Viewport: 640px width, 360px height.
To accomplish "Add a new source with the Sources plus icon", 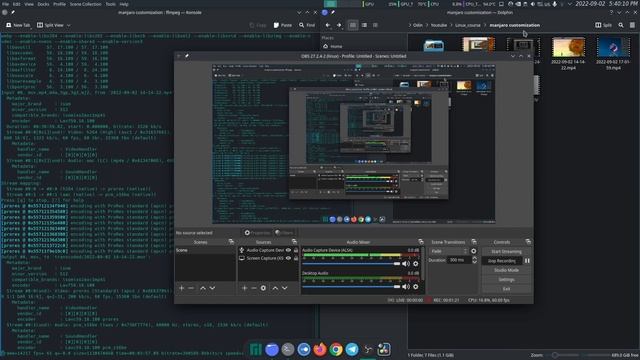I will pos(244,288).
